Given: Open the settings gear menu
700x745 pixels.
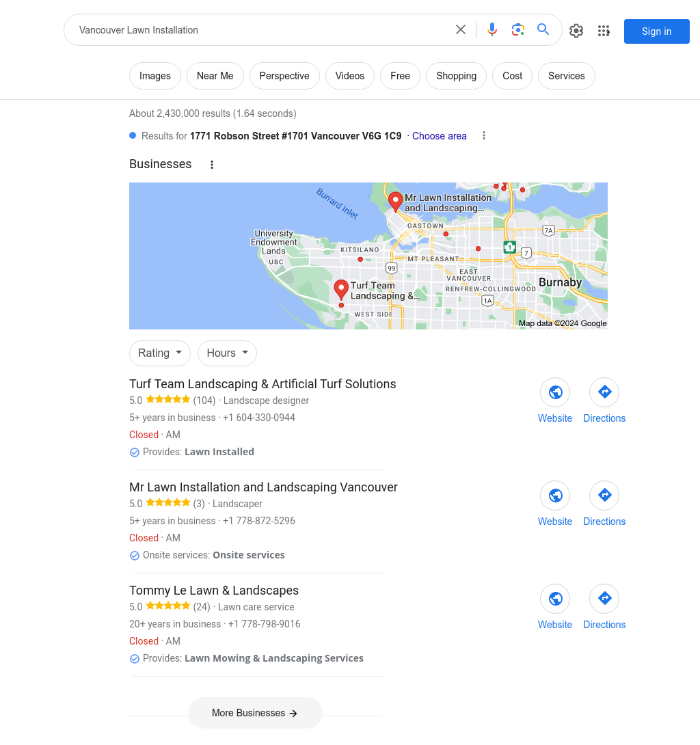Looking at the screenshot, I should [576, 31].
